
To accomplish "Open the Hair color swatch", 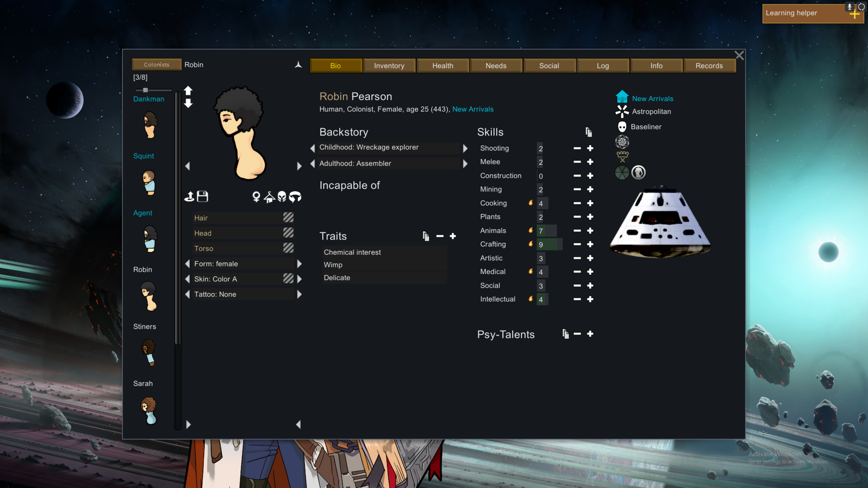I will (x=288, y=218).
